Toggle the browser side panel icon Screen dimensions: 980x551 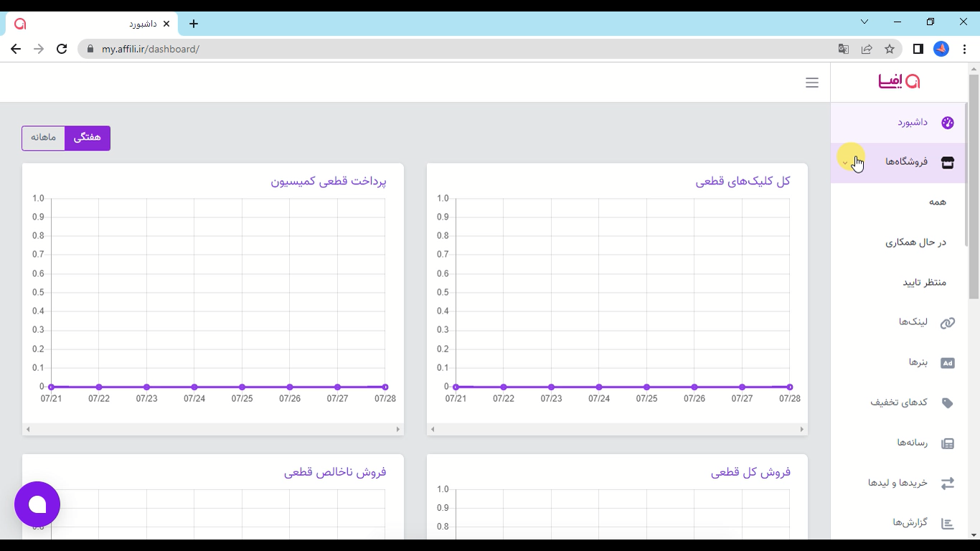tap(918, 49)
